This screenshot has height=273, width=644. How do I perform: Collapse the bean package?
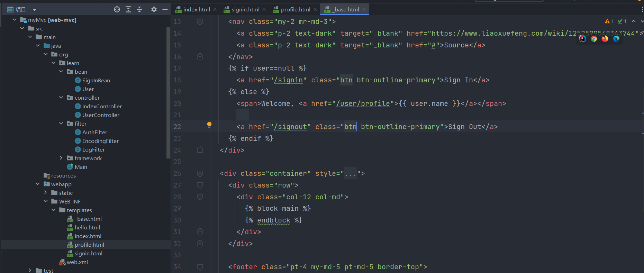click(61, 72)
